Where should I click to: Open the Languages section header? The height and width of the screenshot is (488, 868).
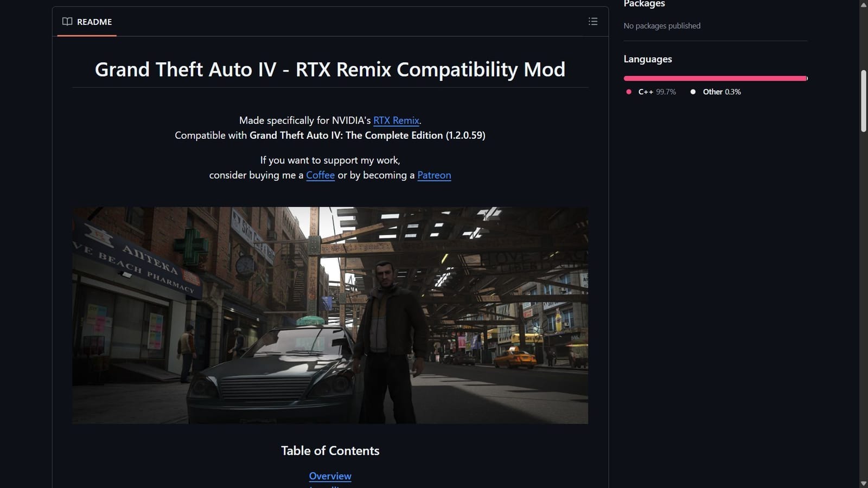648,59
